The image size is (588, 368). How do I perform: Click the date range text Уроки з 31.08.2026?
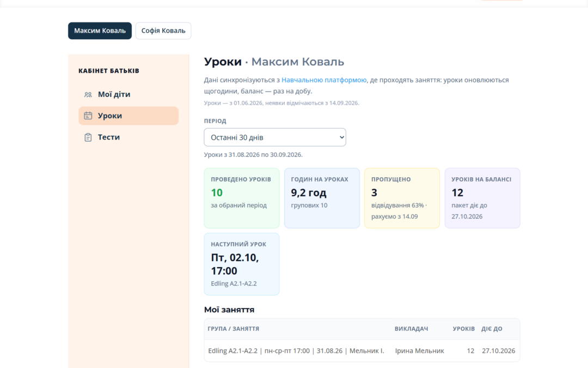coord(253,155)
